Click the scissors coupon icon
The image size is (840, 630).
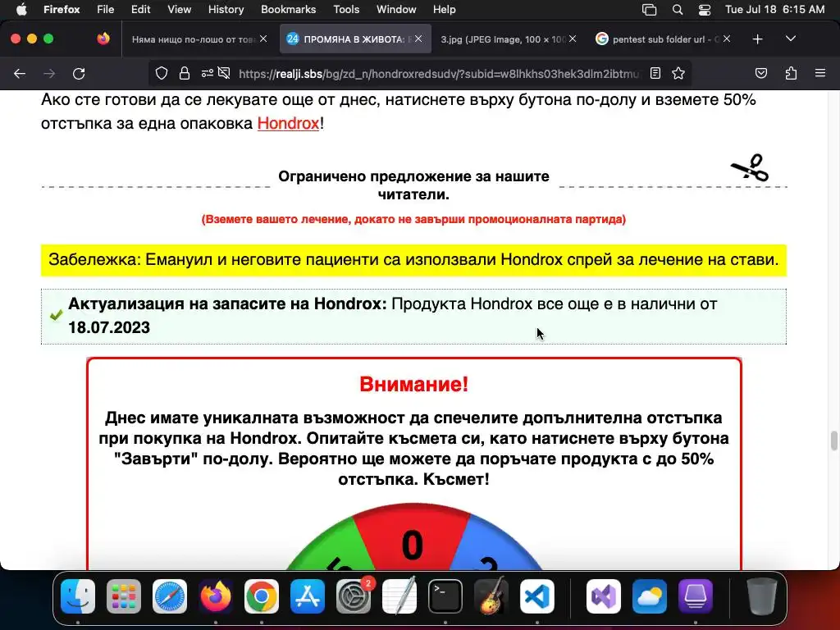click(x=750, y=168)
